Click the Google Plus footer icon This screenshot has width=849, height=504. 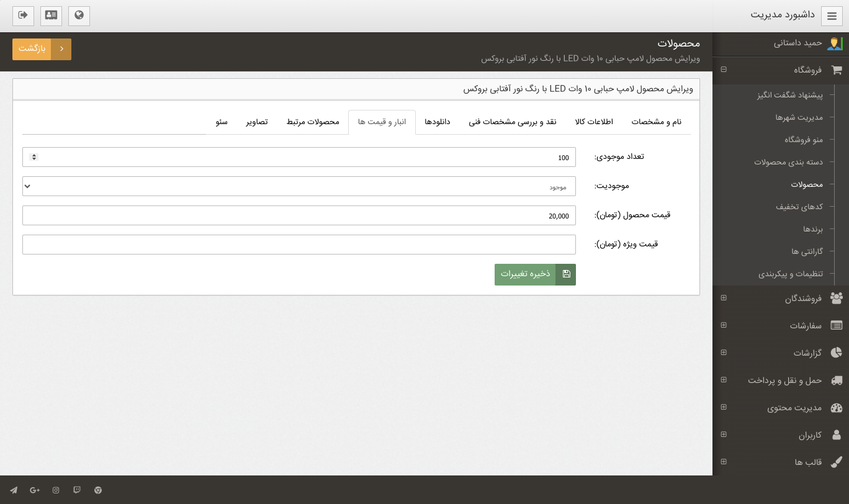click(x=35, y=490)
